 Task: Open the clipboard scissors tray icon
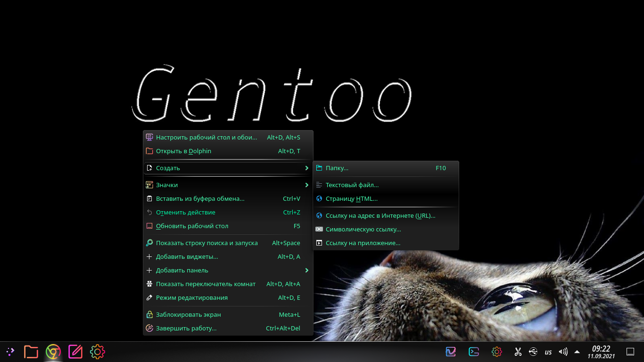click(x=518, y=352)
